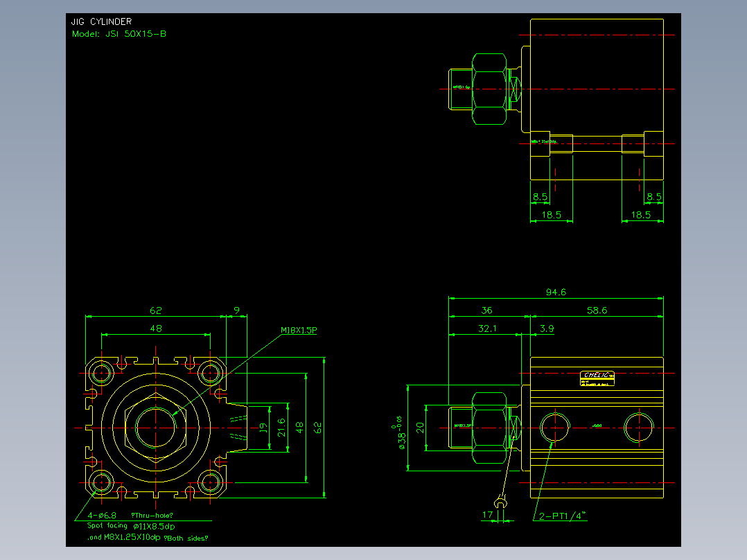The width and height of the screenshot is (747, 560).
Task: Click the '?Thru-hole?' note
Action: click(152, 515)
